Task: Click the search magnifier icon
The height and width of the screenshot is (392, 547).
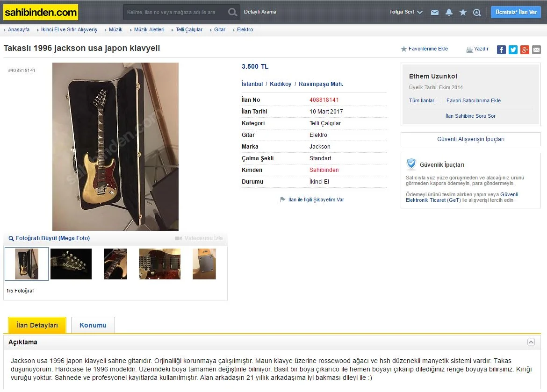Action: 232,12
